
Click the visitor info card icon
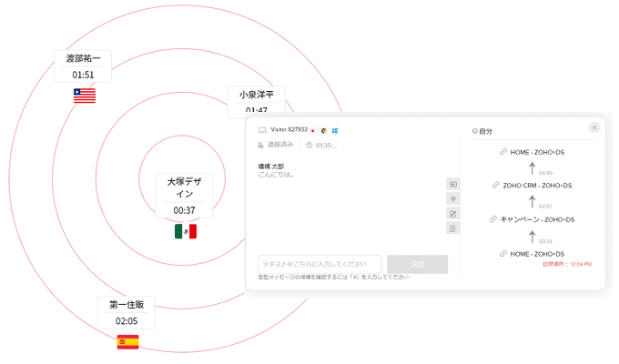coord(453,184)
